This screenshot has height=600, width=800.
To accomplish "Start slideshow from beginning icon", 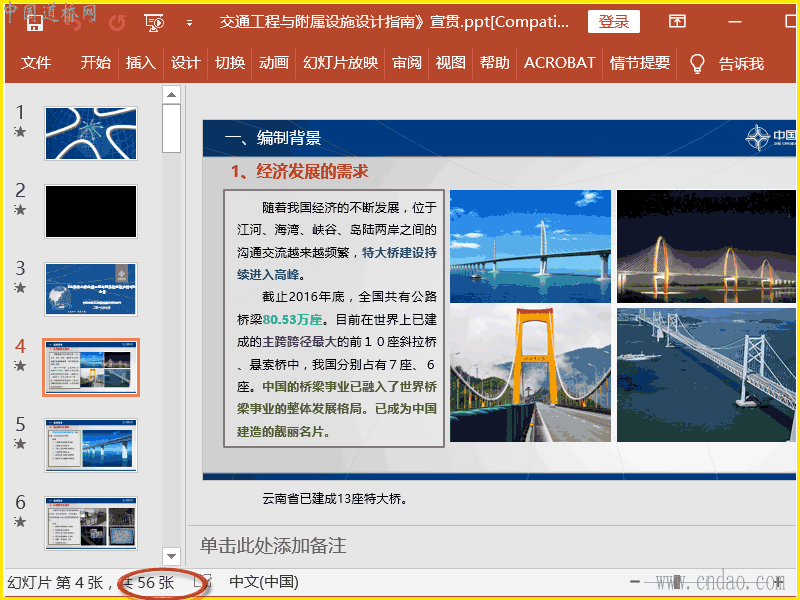I will (x=154, y=22).
